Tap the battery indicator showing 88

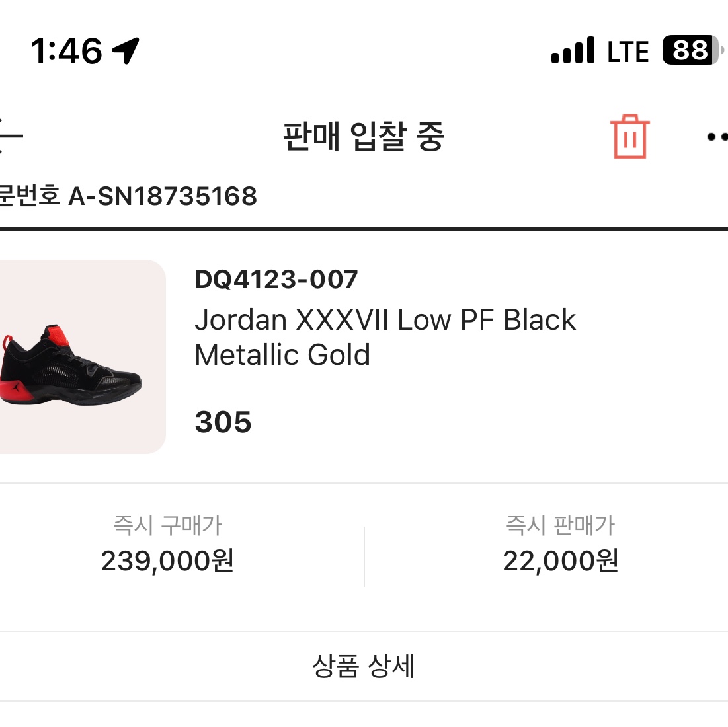(x=692, y=50)
